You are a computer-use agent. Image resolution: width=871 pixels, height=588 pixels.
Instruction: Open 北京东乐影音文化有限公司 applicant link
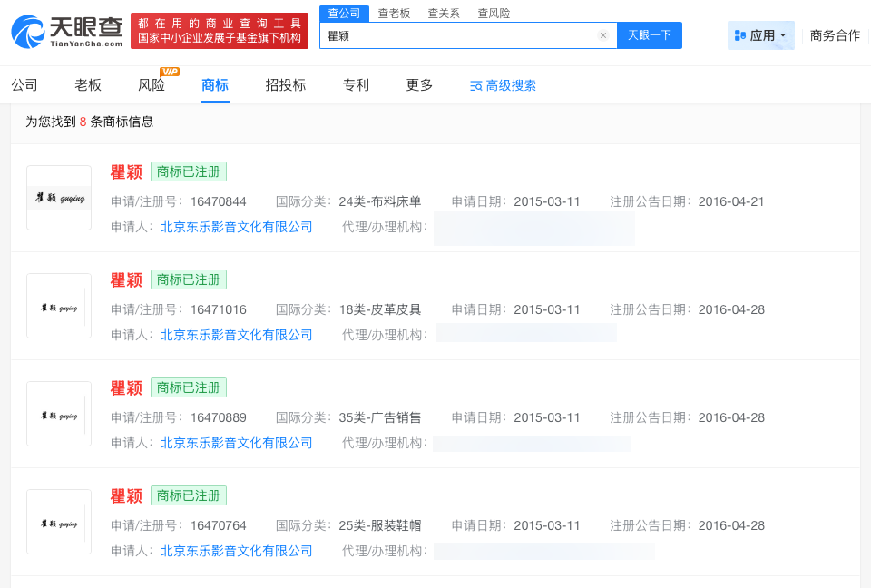click(x=236, y=227)
